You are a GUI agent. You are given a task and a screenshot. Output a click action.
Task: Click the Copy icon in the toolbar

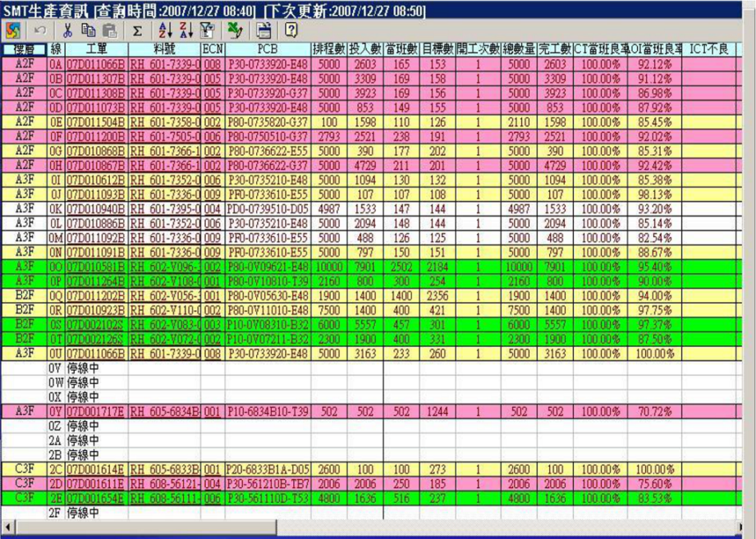coord(89,30)
